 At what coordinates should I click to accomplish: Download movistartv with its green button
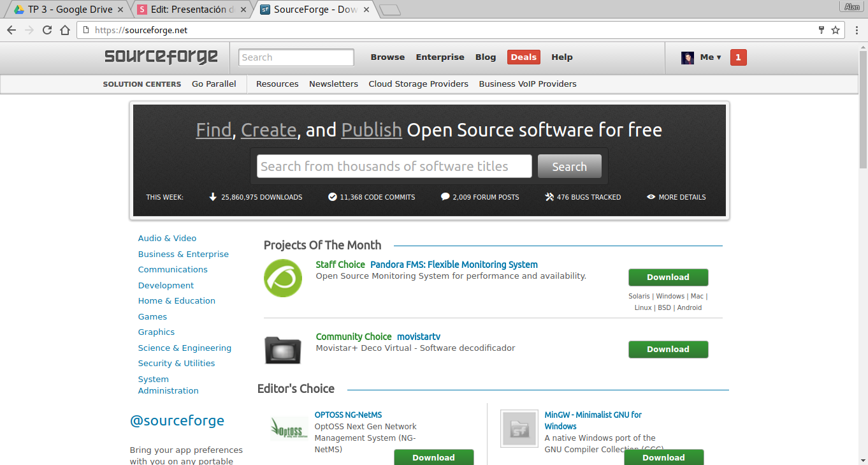click(x=668, y=350)
